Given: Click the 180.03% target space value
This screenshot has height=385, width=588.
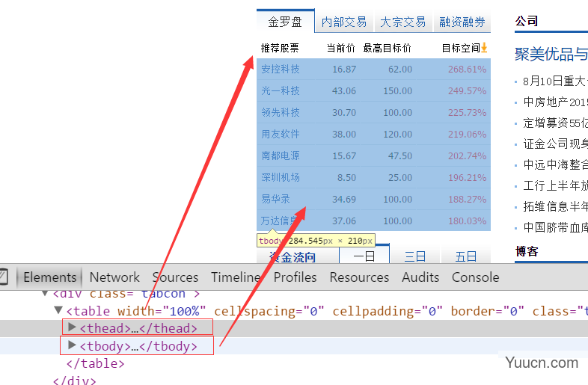Looking at the screenshot, I should 468,221.
